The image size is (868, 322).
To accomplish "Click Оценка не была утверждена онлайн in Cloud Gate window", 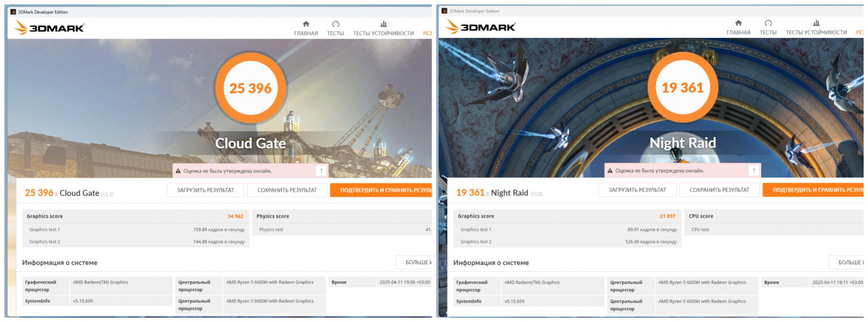I will pos(228,171).
